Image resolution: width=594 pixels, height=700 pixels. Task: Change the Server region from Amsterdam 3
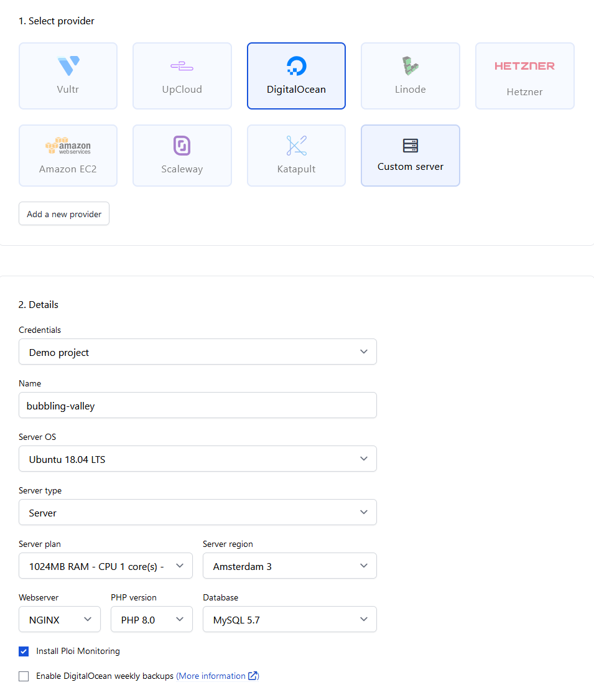tap(289, 566)
